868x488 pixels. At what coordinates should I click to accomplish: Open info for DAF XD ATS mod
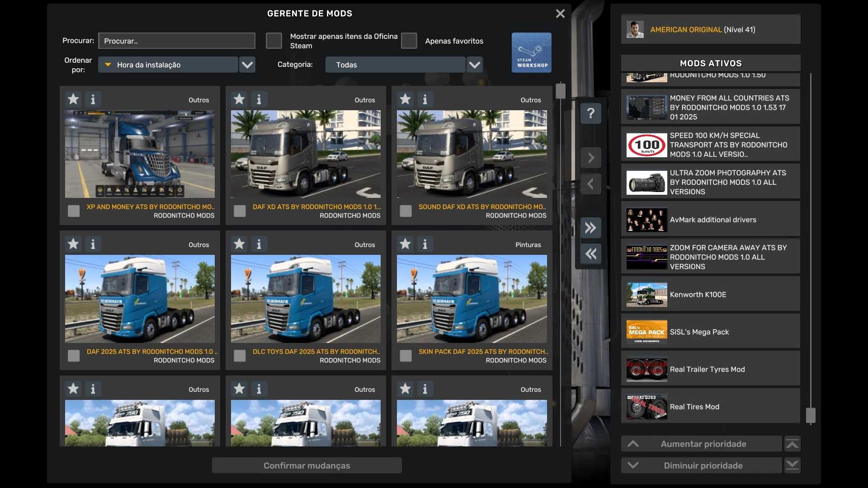259,99
